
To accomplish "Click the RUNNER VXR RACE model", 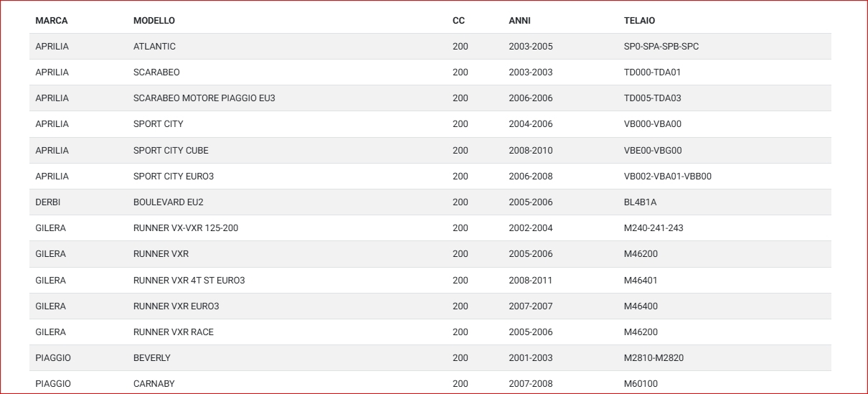I will click(x=173, y=332).
